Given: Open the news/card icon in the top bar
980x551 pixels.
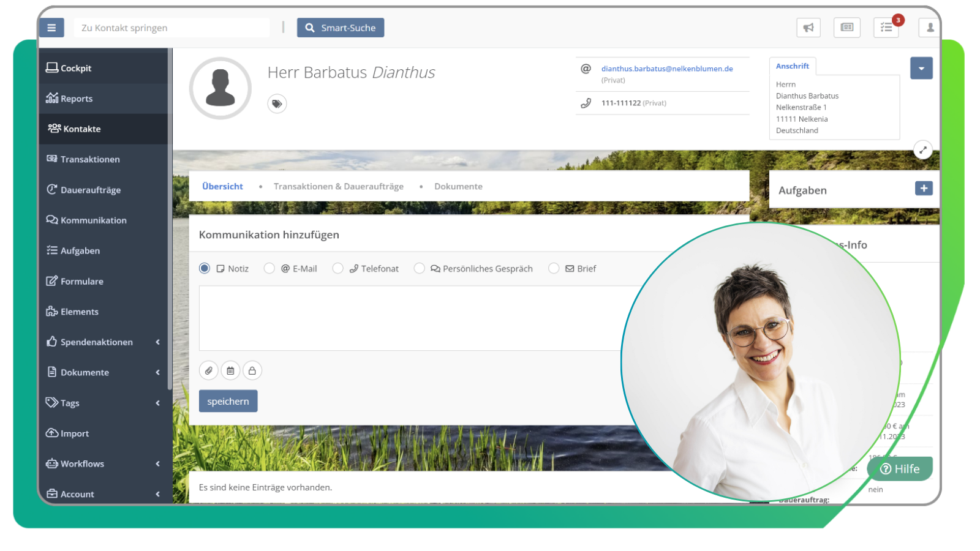Looking at the screenshot, I should point(847,28).
